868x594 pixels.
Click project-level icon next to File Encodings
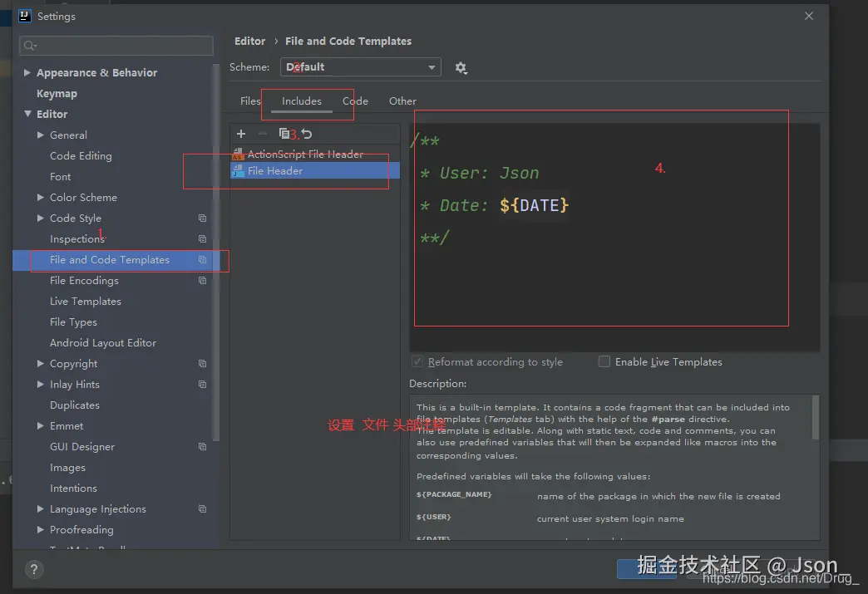pos(203,281)
